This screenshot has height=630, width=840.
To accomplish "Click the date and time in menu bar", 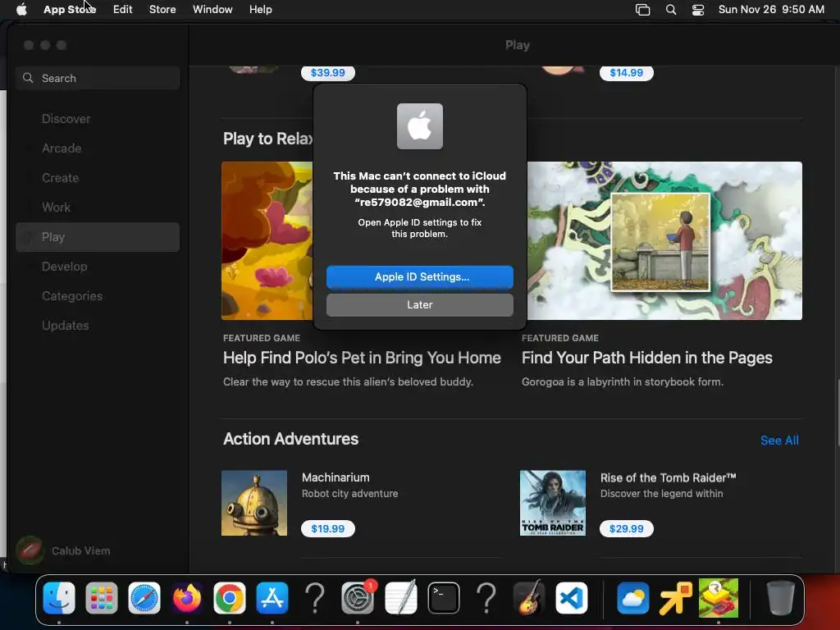I will tap(771, 9).
